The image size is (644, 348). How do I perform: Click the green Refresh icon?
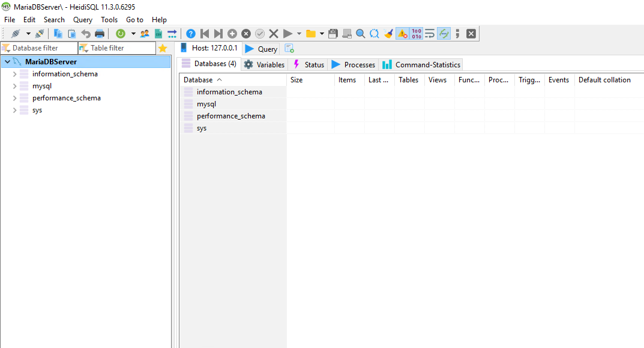[x=121, y=34]
